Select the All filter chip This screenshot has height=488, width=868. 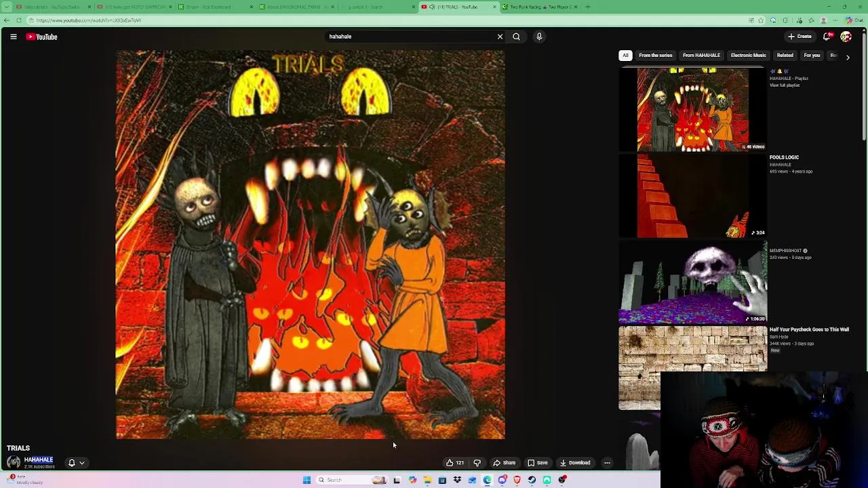[625, 56]
